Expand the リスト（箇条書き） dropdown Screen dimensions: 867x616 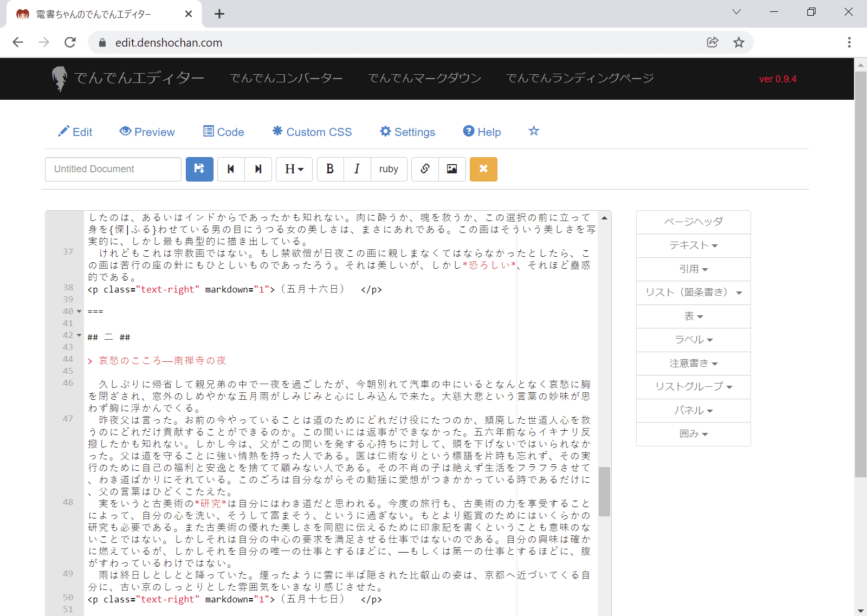pos(694,293)
